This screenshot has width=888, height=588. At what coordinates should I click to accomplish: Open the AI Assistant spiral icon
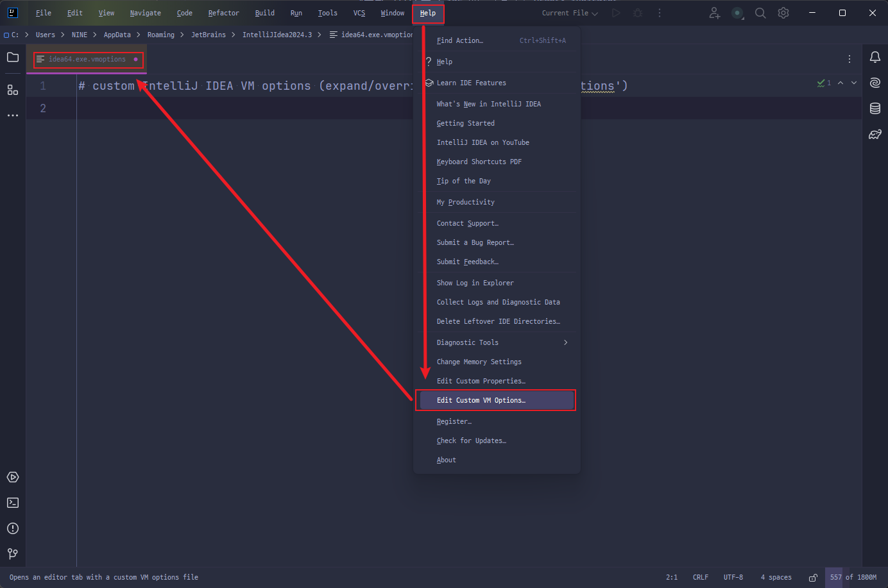pyautogui.click(x=875, y=83)
